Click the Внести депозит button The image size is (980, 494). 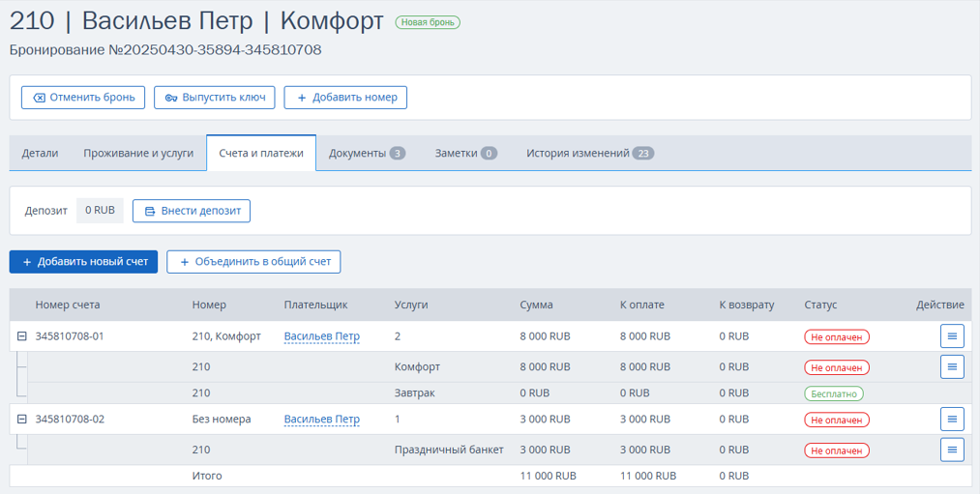pyautogui.click(x=192, y=211)
